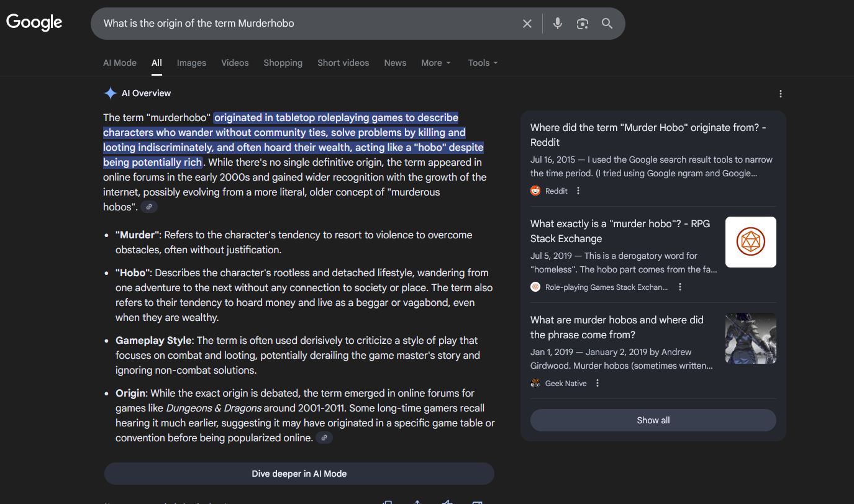Click the "Role-playing Games Stack Exchan..." source name
The width and height of the screenshot is (854, 504).
607,287
